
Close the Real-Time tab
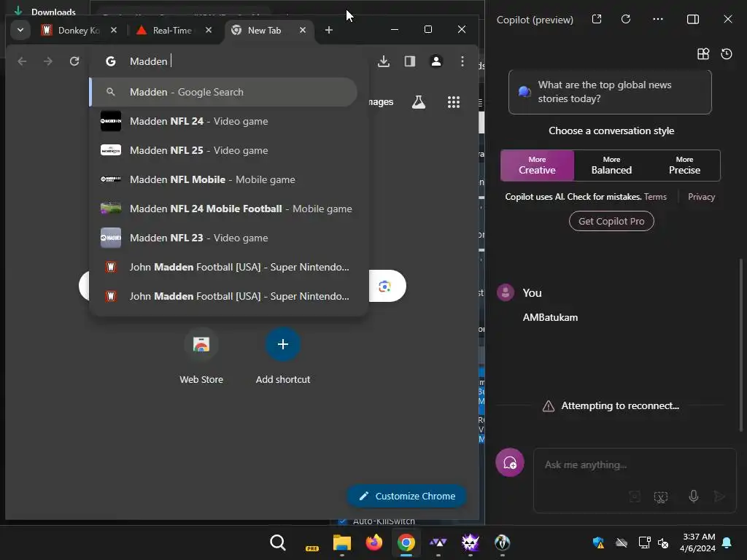pyautogui.click(x=208, y=30)
